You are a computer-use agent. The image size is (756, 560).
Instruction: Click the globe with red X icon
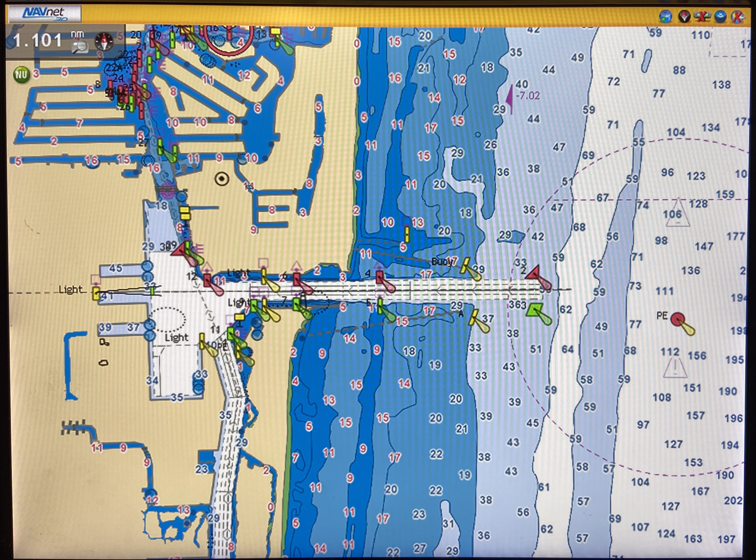coord(738,16)
